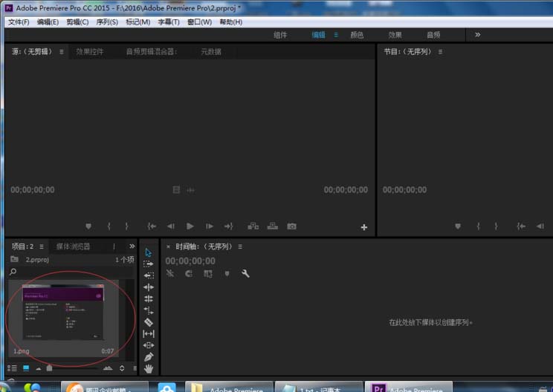Switch to the 颜色 workspace
Image resolution: width=553 pixels, height=392 pixels.
[x=357, y=35]
